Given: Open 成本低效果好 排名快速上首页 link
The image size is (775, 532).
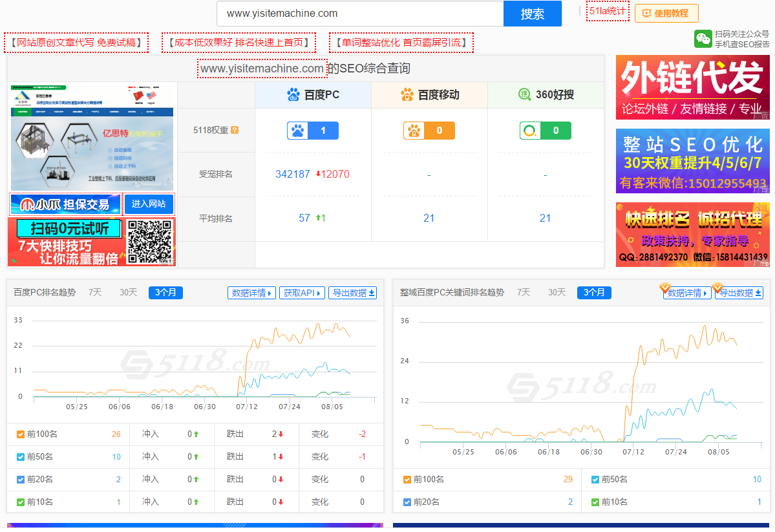Looking at the screenshot, I should click(x=239, y=43).
